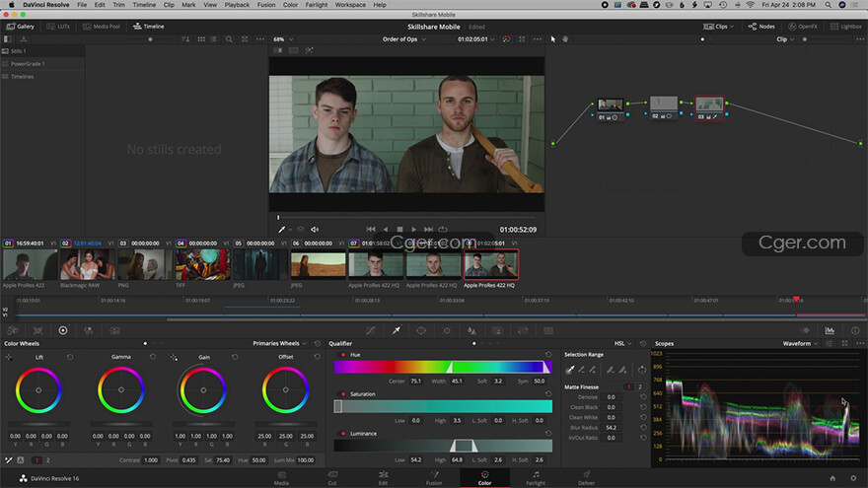Search the gallery with magnifier icon
The height and width of the screenshot is (488, 868).
(229, 39)
